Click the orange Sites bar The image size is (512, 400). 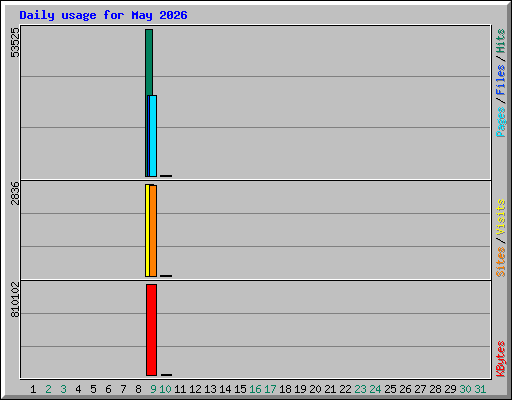pyautogui.click(x=153, y=231)
